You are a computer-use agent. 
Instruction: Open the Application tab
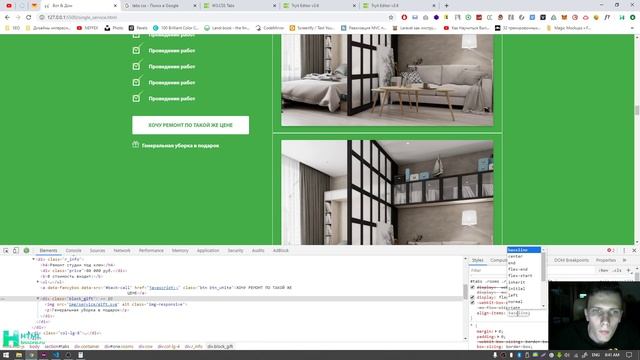208,250
